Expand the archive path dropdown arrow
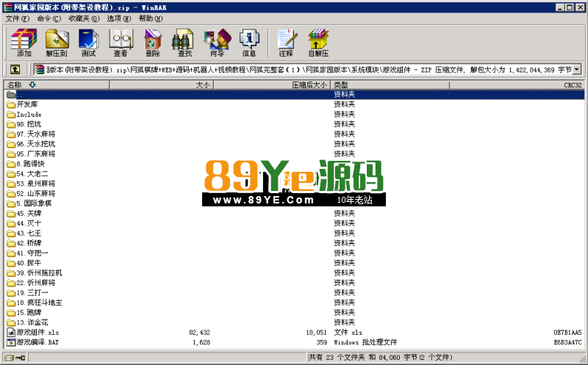This screenshot has width=588, height=365. [577, 69]
